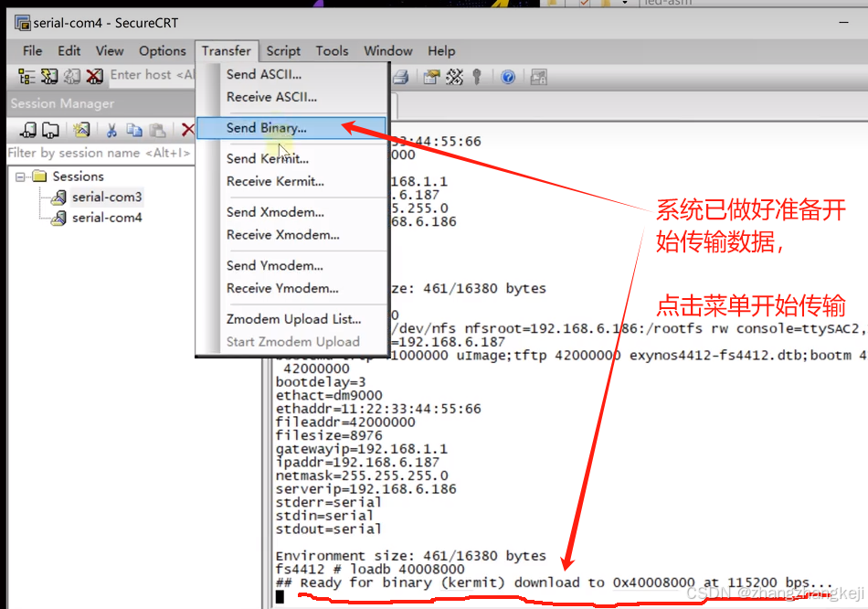Click terminal line 'fs4412 # loadb 40008000'
The height and width of the screenshot is (609, 868).
pos(370,569)
